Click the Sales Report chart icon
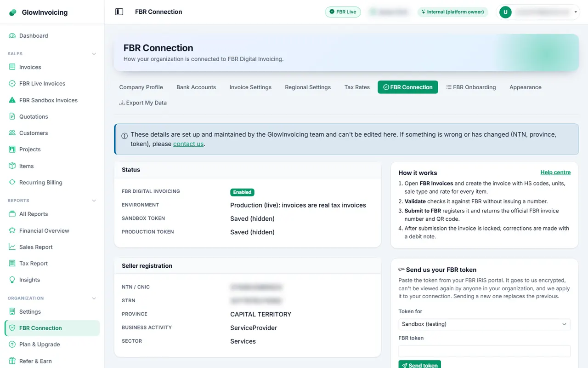This screenshot has height=368, width=588. [x=12, y=247]
